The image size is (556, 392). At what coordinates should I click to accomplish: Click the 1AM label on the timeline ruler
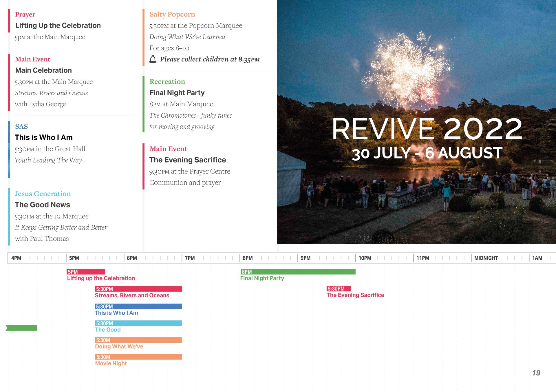coord(537,258)
